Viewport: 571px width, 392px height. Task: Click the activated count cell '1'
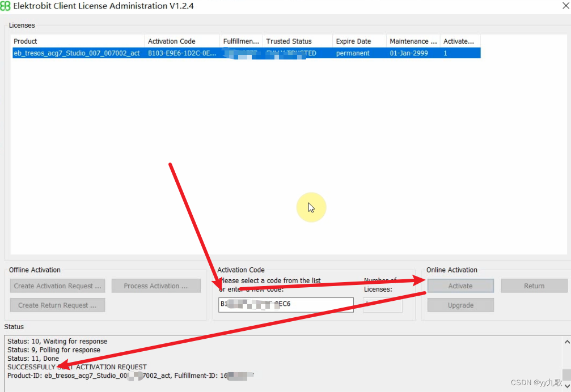coord(445,53)
